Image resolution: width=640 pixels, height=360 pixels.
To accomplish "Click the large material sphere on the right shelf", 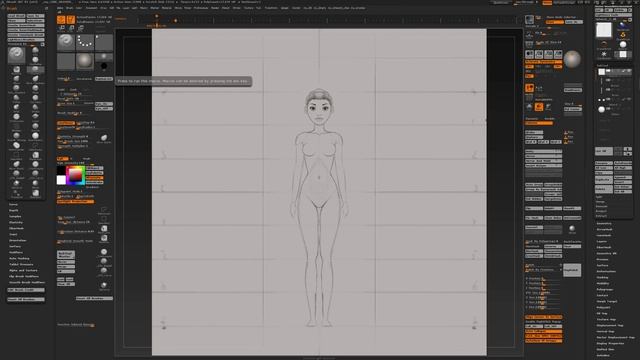I will click(x=572, y=60).
